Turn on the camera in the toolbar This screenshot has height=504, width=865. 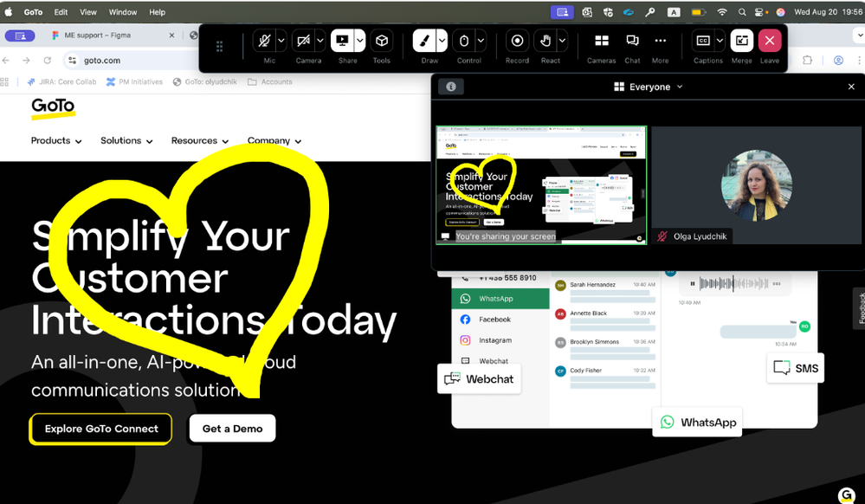(x=303, y=41)
